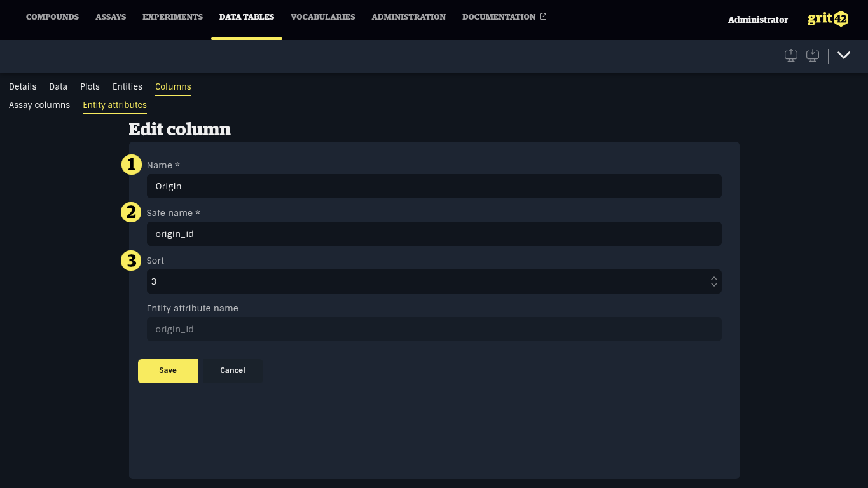Click the external link icon beside Documentation
This screenshot has width=868, height=488.
click(x=543, y=17)
